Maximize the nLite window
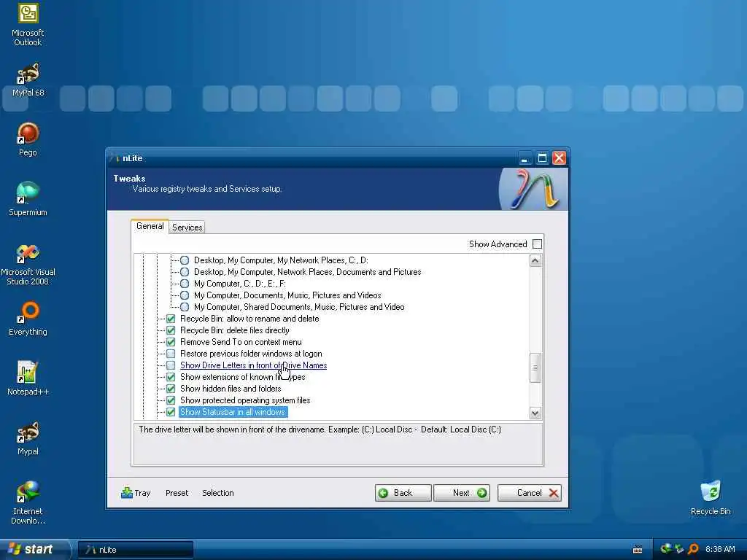Viewport: 747px width, 560px height. point(542,158)
